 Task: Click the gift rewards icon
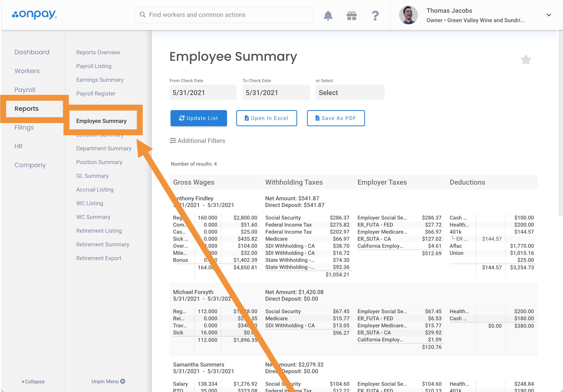tap(352, 15)
